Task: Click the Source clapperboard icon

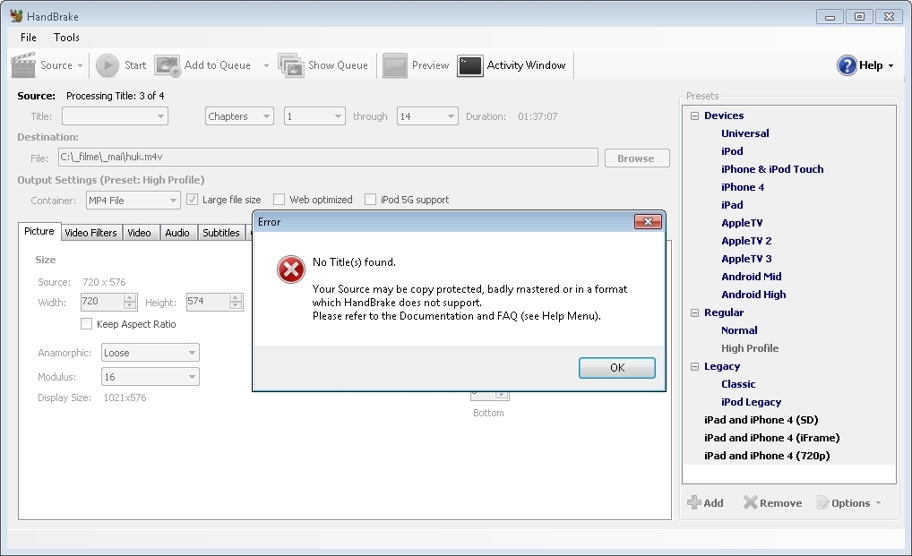Action: click(23, 65)
